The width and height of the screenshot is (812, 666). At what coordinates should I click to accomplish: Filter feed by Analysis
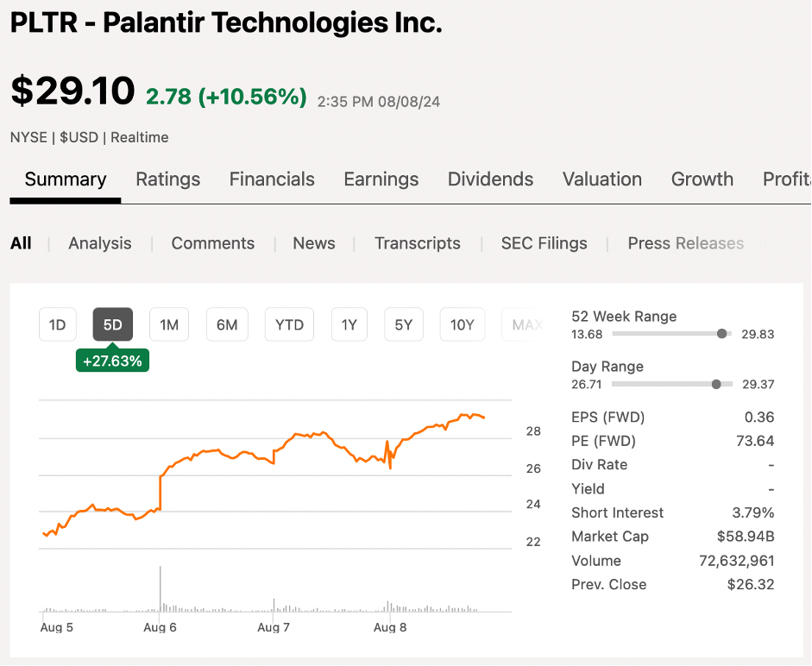pyautogui.click(x=100, y=243)
